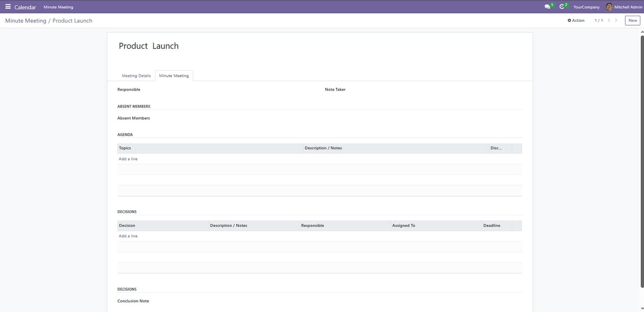
Task: Switch company via YourCompany
Action: [x=586, y=7]
